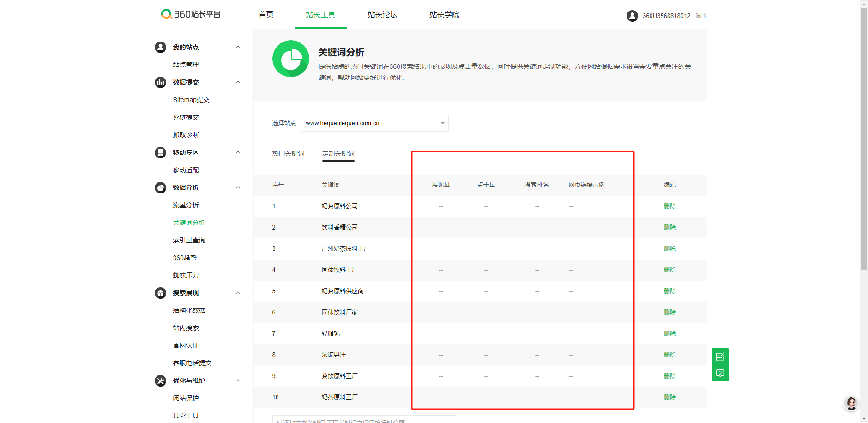Collapse the 我的站点 sidebar section
The image size is (868, 423).
point(238,47)
